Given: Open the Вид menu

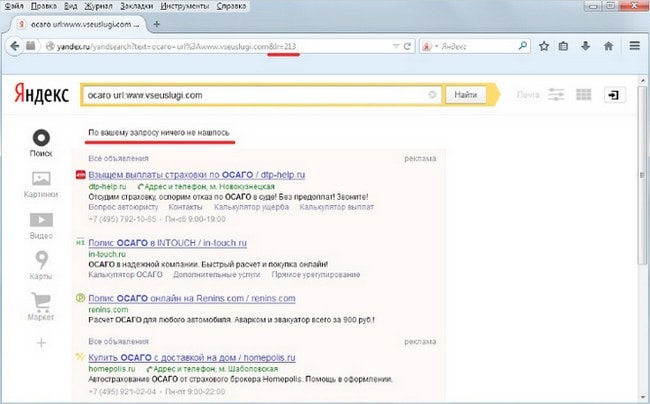Looking at the screenshot, I should click(x=71, y=6).
